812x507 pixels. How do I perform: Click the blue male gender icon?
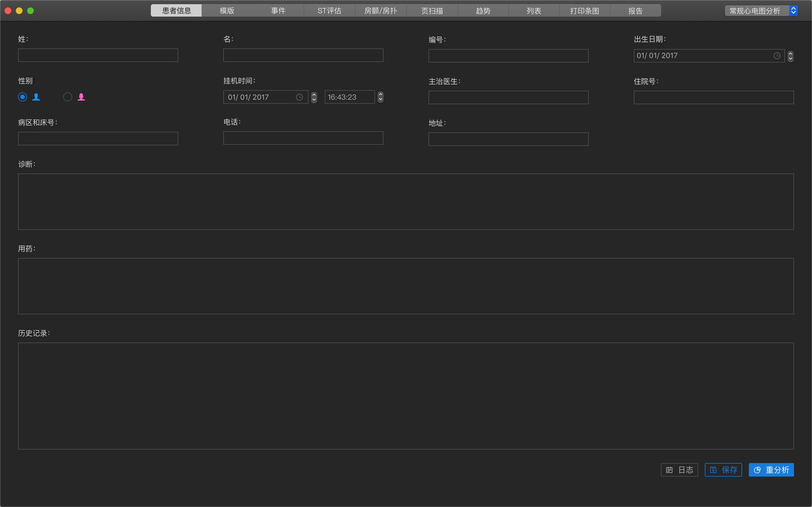click(x=36, y=97)
